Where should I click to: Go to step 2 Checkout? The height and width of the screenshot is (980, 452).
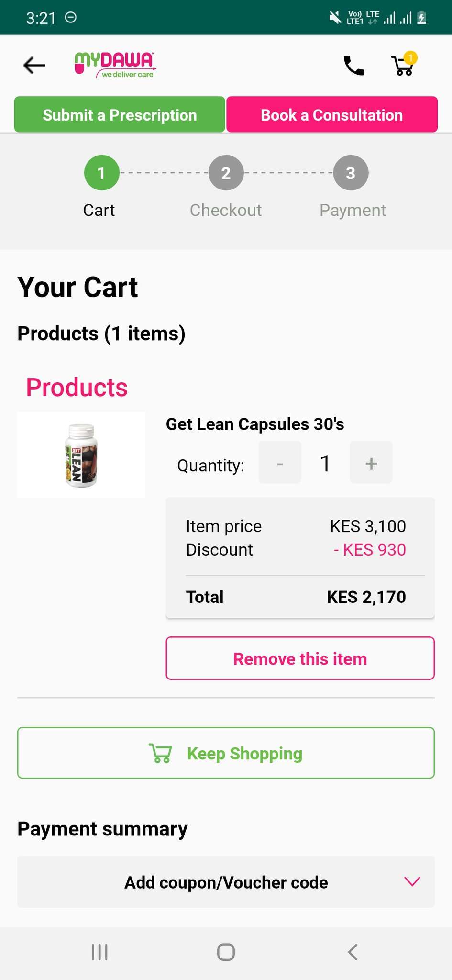coord(226,173)
